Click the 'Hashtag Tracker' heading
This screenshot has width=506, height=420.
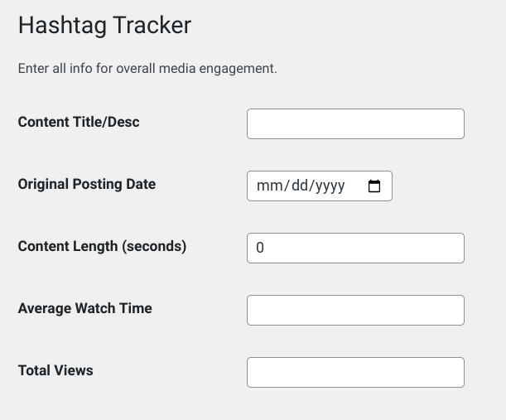pyautogui.click(x=104, y=25)
